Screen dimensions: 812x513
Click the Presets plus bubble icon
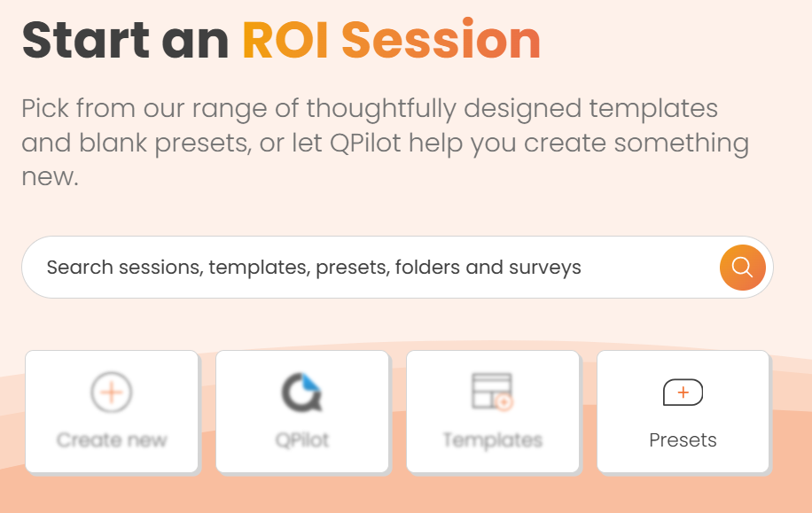pos(683,393)
